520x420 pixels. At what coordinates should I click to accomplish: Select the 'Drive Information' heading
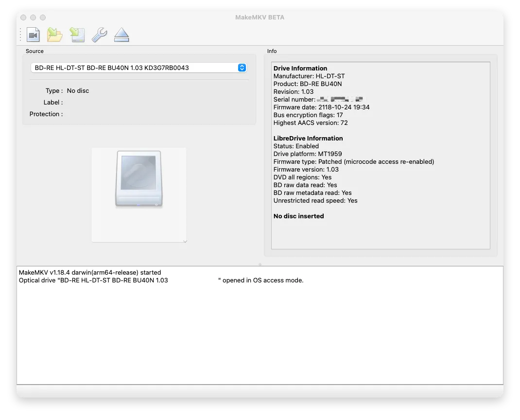pyautogui.click(x=300, y=69)
